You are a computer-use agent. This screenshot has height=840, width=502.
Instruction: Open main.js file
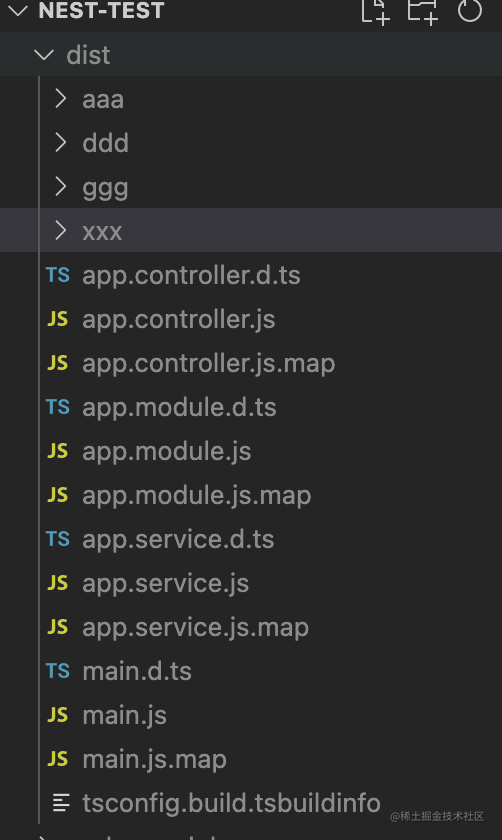(x=251, y=714)
